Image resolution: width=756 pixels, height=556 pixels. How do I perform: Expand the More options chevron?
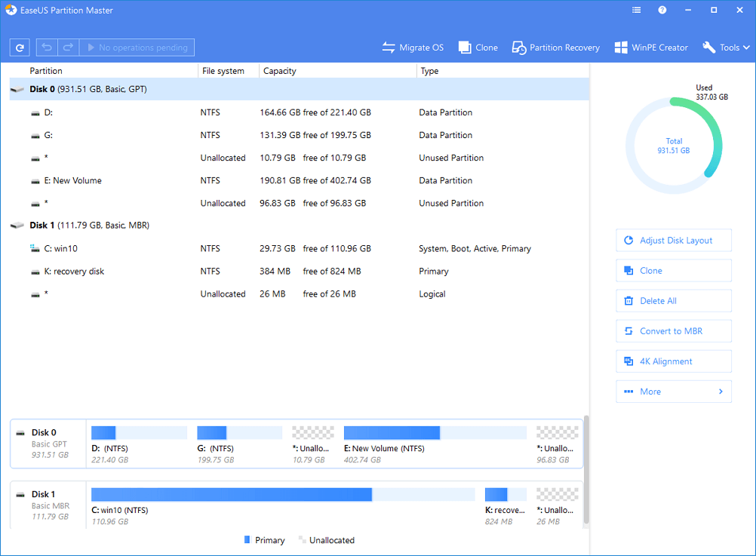721,392
